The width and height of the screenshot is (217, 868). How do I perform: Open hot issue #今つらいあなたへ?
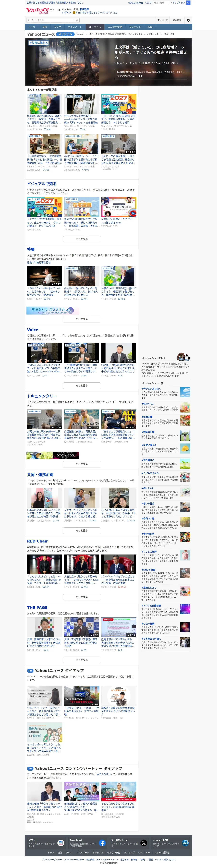(x=151, y=389)
